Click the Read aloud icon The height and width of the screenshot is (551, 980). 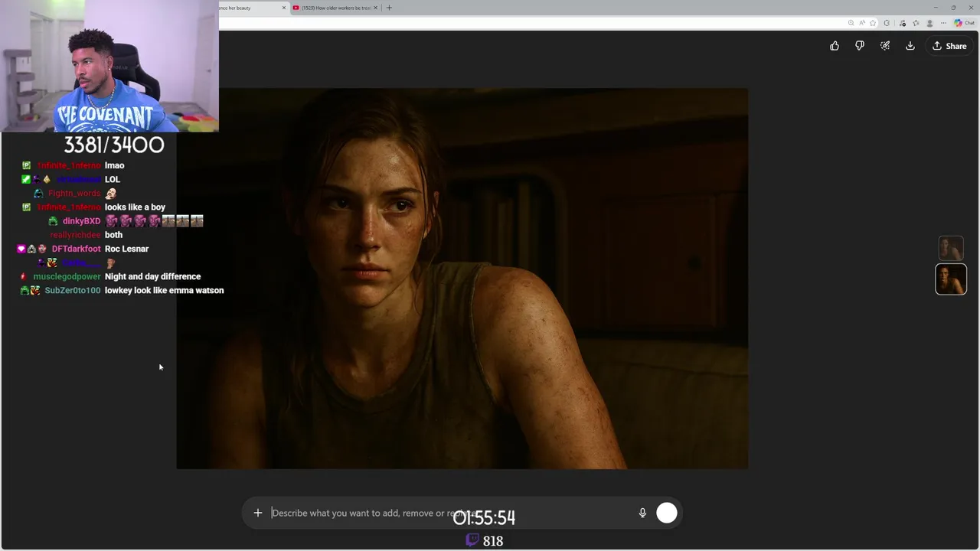862,23
